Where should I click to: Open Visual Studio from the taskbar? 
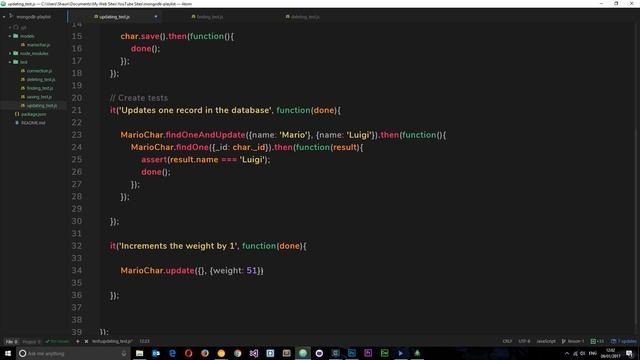(x=254, y=353)
